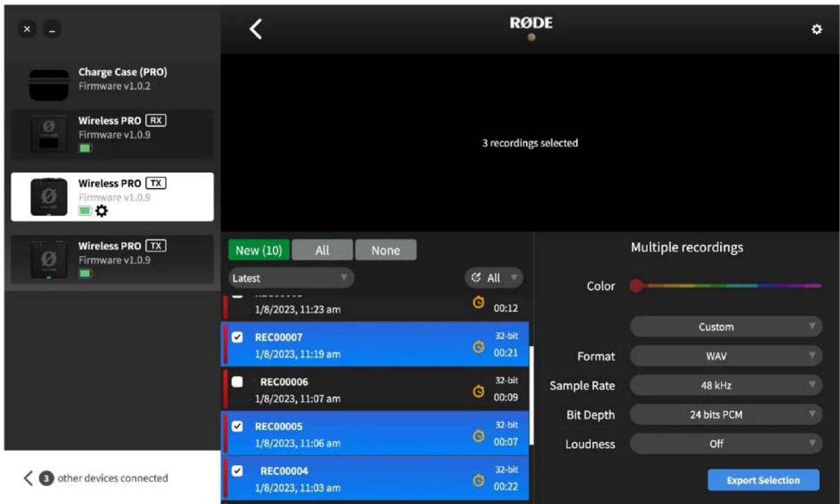The image size is (840, 504).
Task: Click Firmware v1.0.2 text under Charge Case
Action: 115,86
